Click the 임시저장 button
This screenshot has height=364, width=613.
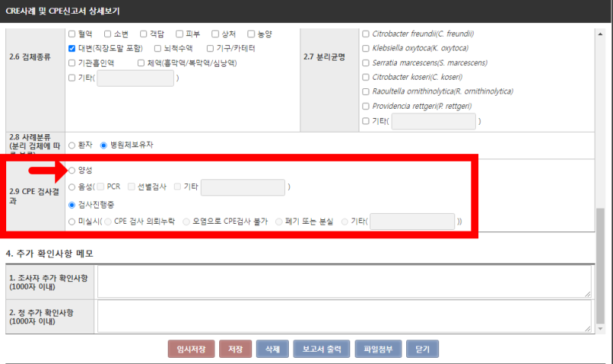click(191, 349)
